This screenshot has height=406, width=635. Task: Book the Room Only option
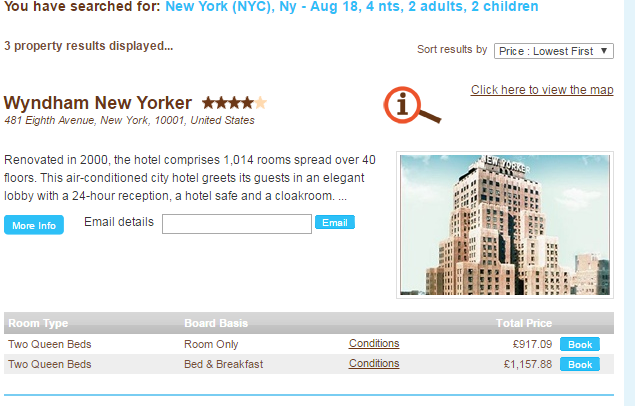[580, 344]
